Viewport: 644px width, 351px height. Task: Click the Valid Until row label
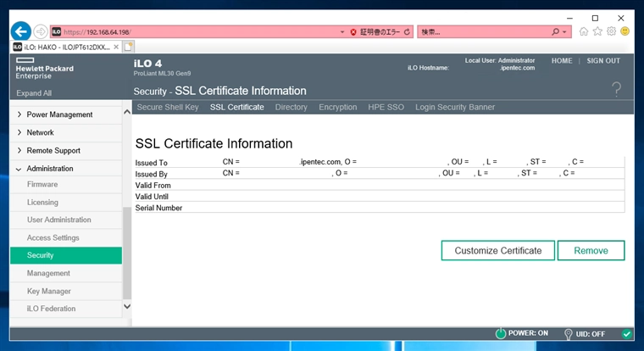point(152,197)
